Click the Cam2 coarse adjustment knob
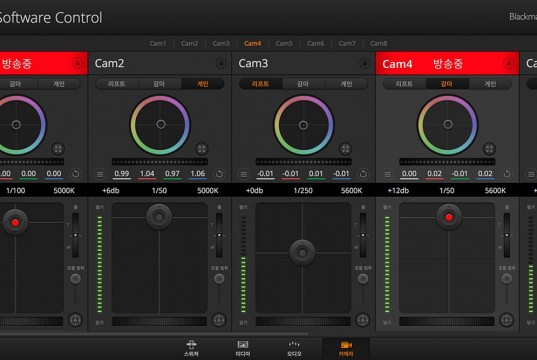 [x=219, y=279]
